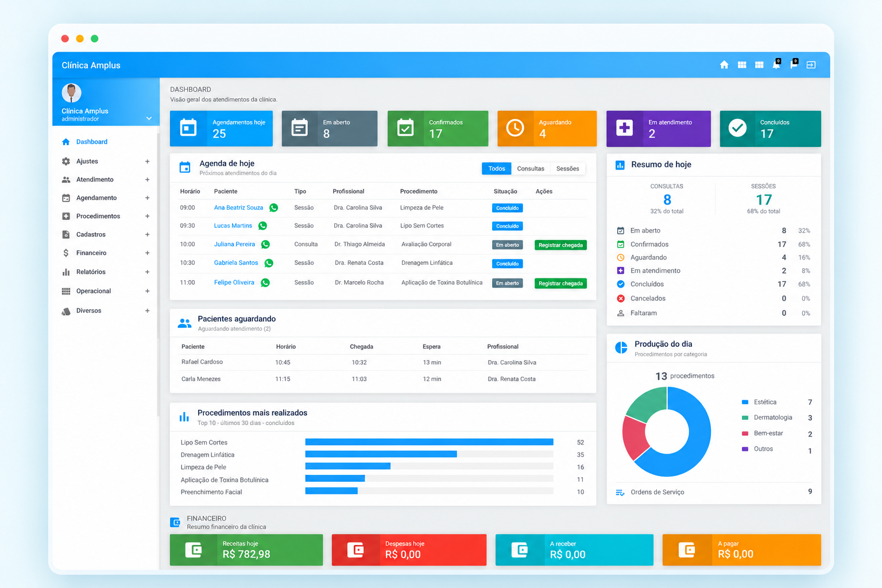Click WhatsApp icon beside Gabriela Santos

pyautogui.click(x=269, y=263)
